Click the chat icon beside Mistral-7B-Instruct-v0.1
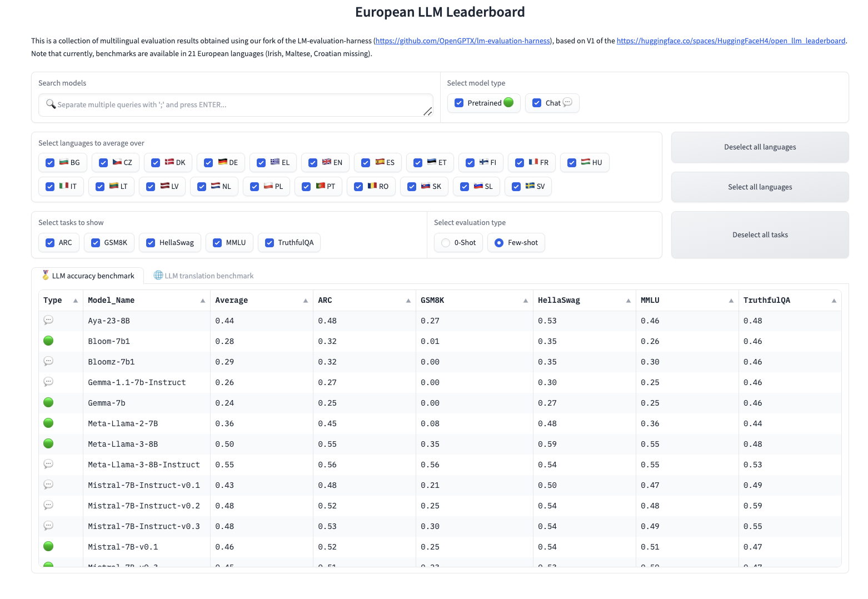868x599 pixels. (x=48, y=485)
